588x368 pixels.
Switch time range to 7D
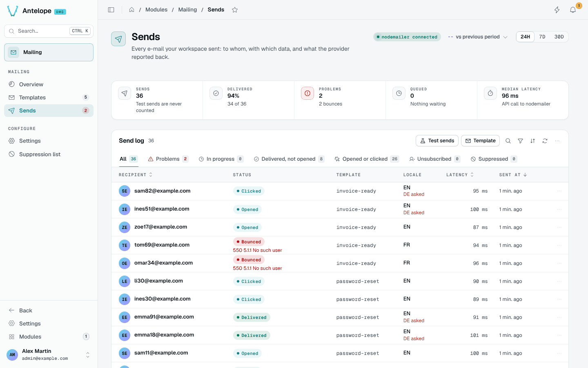[542, 37]
